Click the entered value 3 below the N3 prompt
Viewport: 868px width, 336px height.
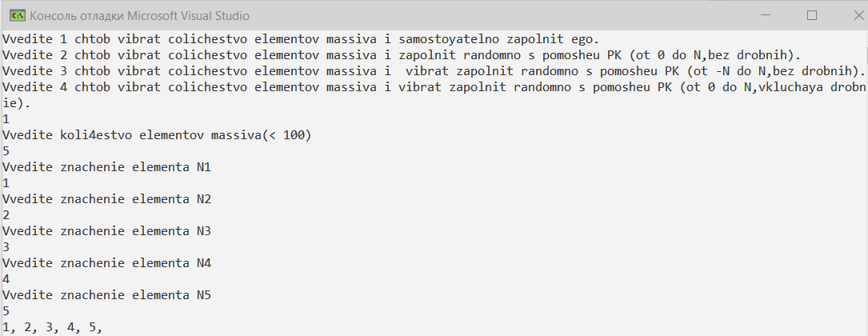tap(6, 247)
